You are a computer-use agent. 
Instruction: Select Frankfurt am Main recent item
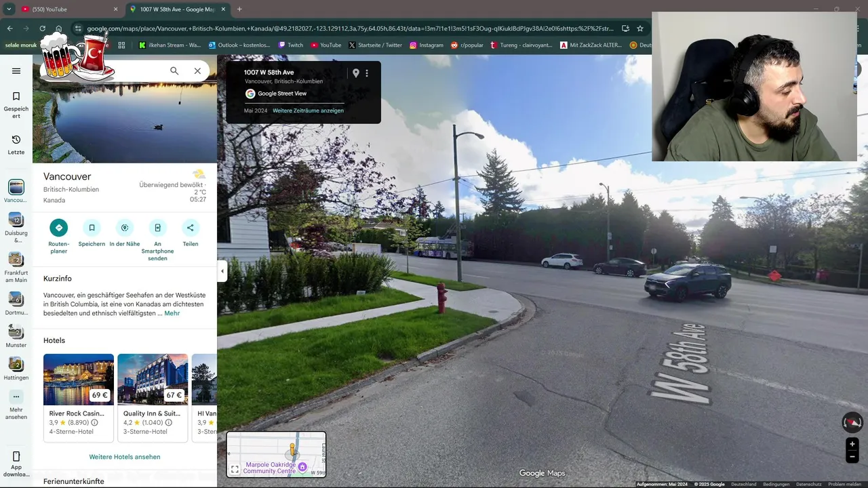pyautogui.click(x=16, y=268)
